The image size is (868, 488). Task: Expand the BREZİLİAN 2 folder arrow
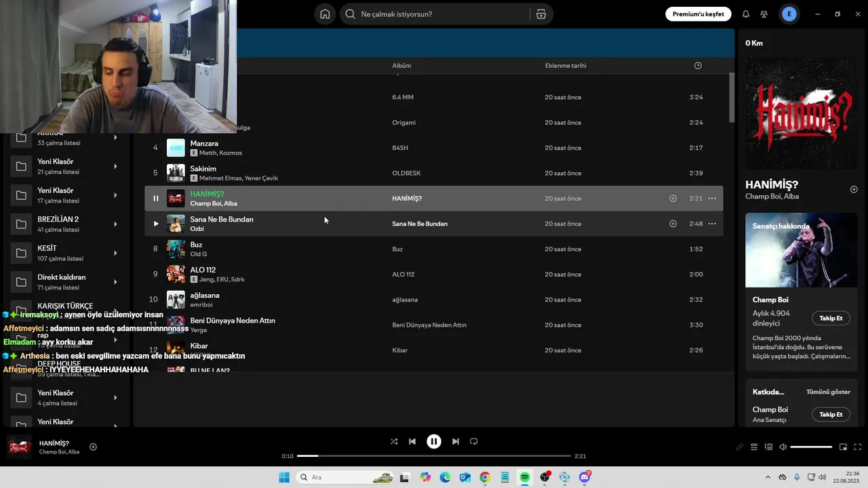[x=115, y=224]
